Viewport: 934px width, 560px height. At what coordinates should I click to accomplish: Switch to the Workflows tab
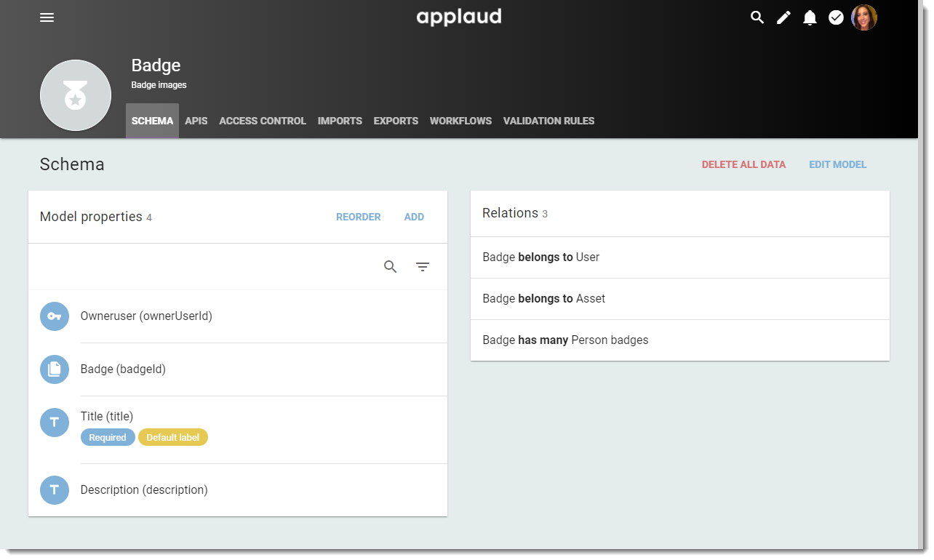[x=460, y=121]
